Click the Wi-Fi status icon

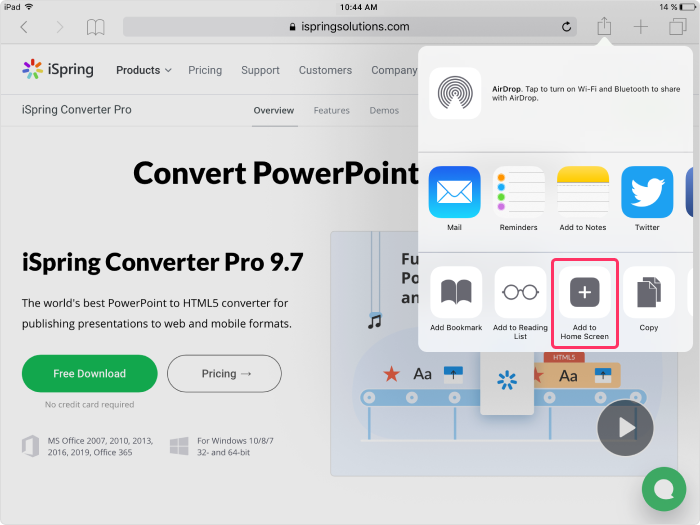(29, 7)
